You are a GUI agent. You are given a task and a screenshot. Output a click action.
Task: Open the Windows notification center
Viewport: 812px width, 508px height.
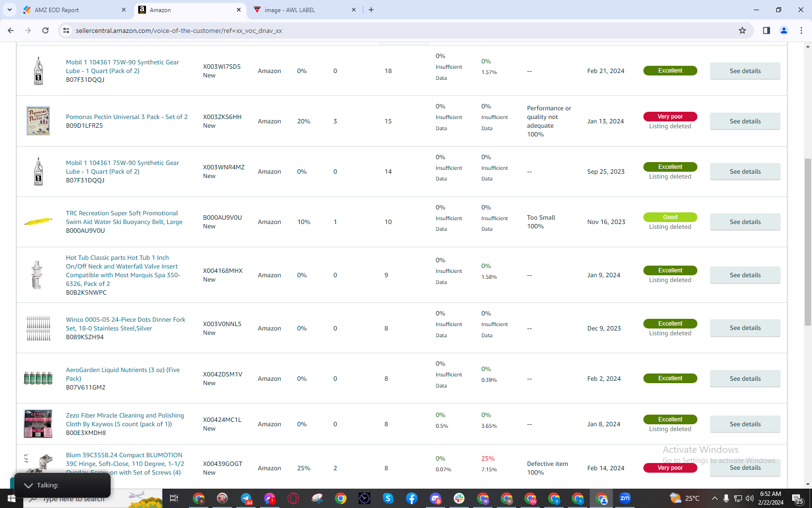pyautogui.click(x=797, y=498)
